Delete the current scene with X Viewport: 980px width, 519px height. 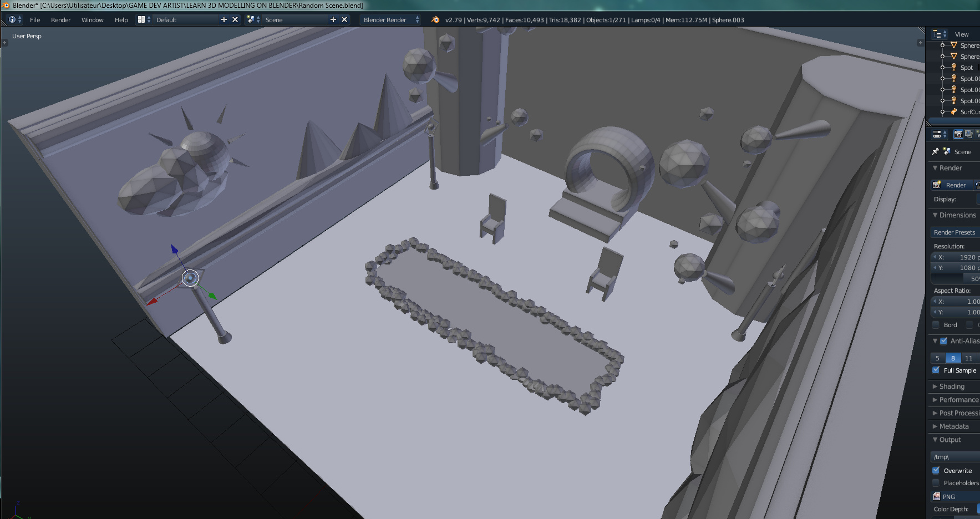pyautogui.click(x=344, y=19)
